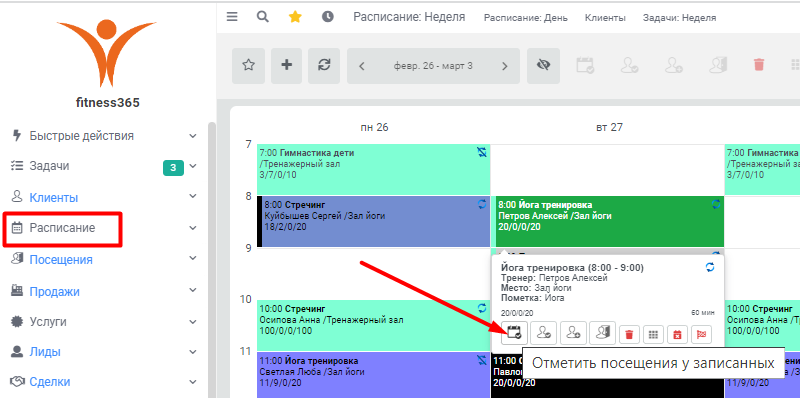The image size is (800, 398).
Task: Expand the Сделки section chevron
Action: (x=192, y=382)
